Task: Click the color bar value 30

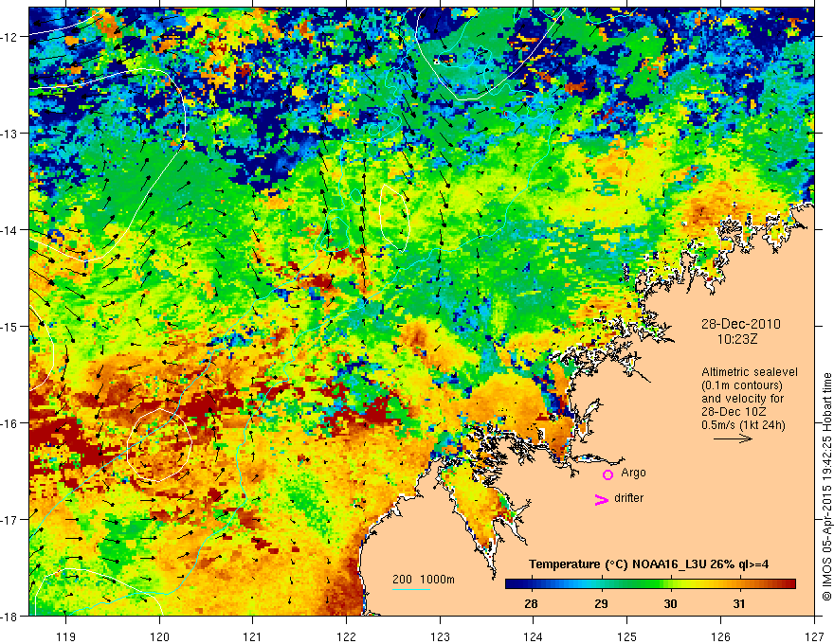Action: (x=670, y=603)
